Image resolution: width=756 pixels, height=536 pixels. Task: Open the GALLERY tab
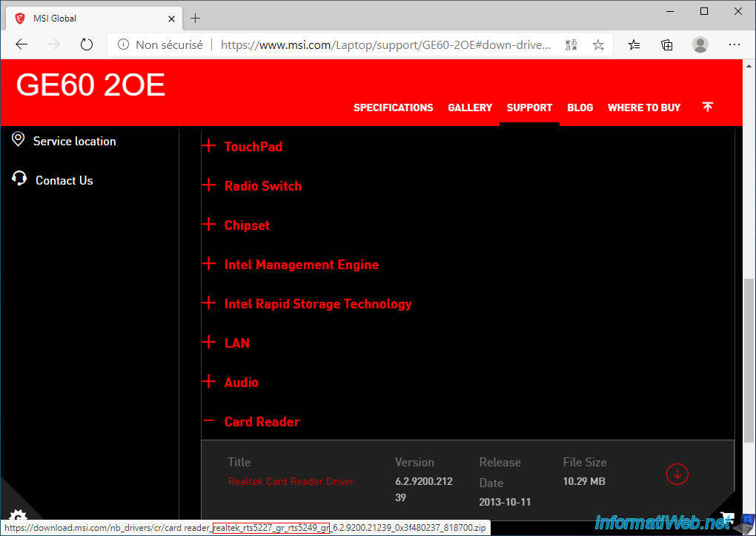click(x=470, y=107)
